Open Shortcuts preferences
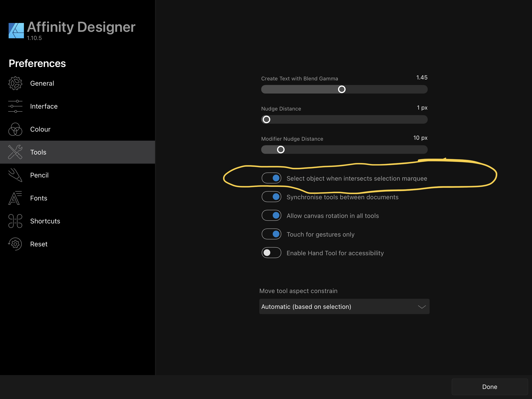532x399 pixels. 78,221
